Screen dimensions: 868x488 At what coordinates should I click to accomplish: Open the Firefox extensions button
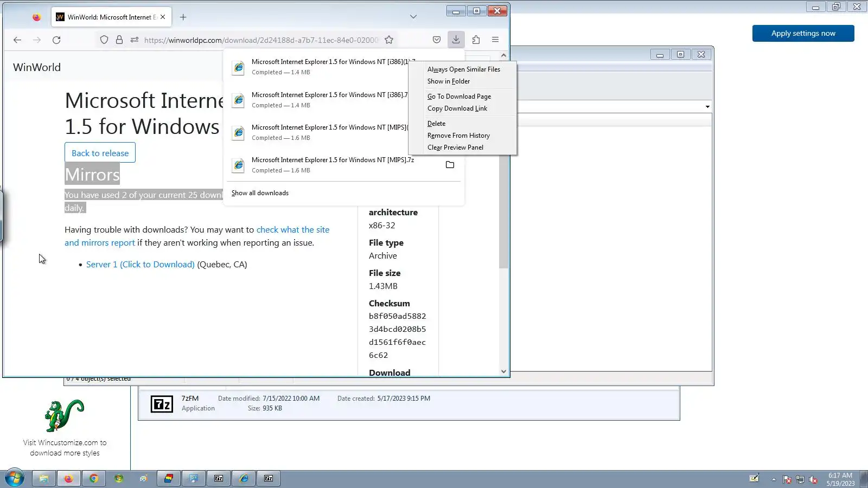pos(476,40)
